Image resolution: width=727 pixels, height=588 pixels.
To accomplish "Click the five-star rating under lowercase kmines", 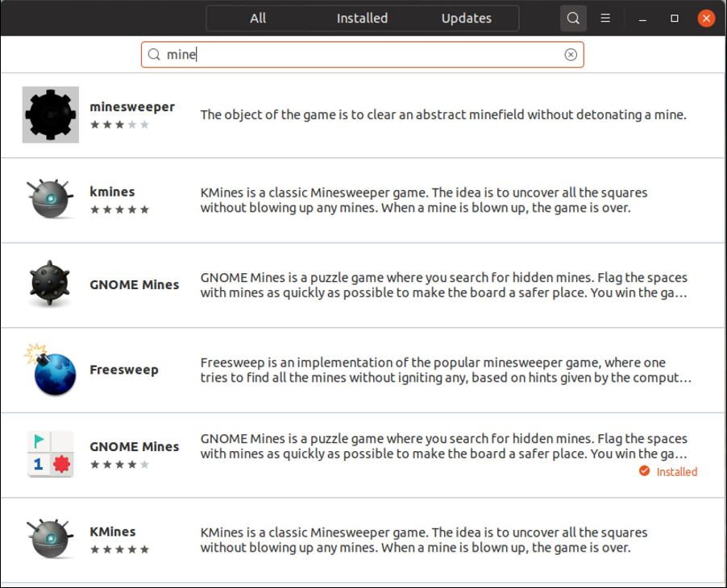I will coord(119,209).
